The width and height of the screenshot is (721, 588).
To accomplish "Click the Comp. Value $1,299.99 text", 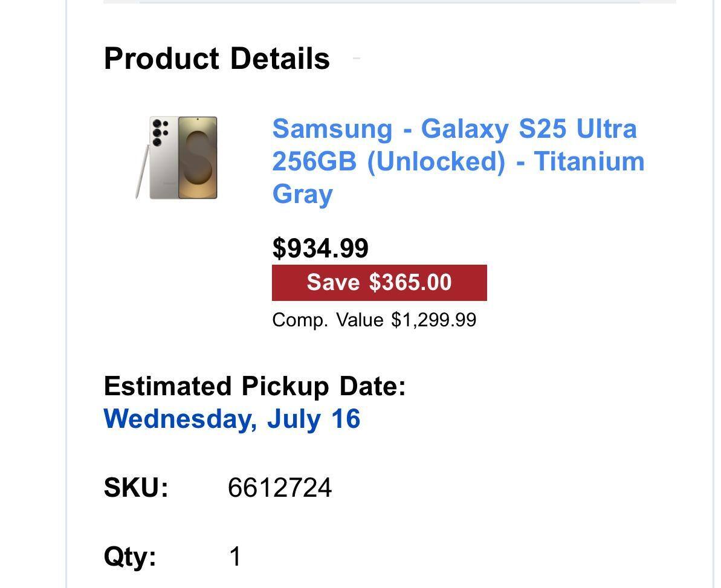I will point(374,320).
